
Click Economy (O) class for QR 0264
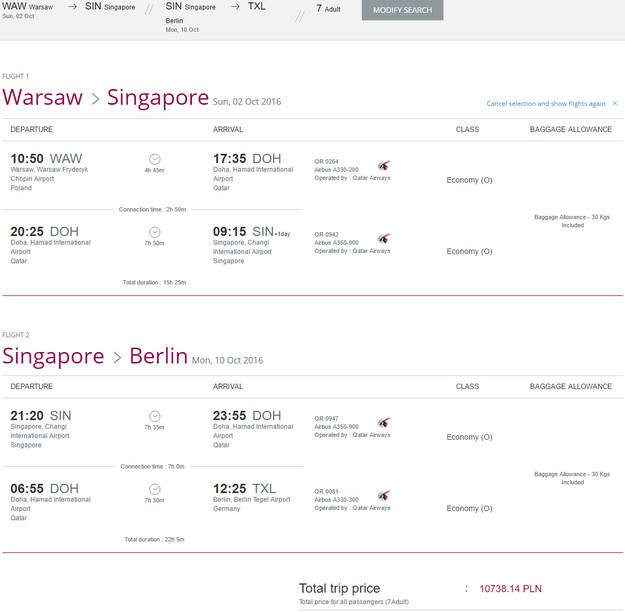point(469,180)
